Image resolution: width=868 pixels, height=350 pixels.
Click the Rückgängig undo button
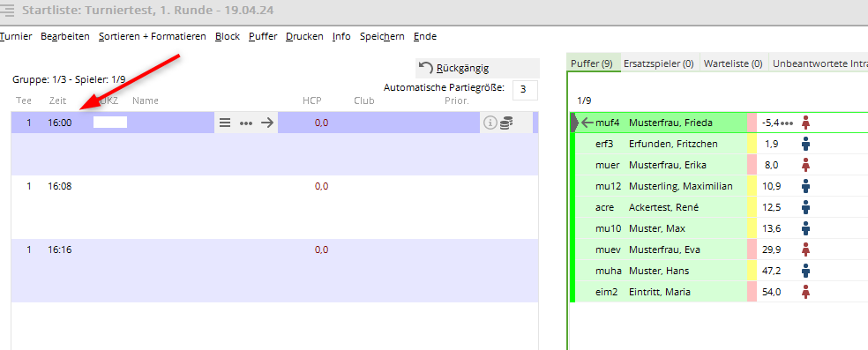(x=477, y=68)
